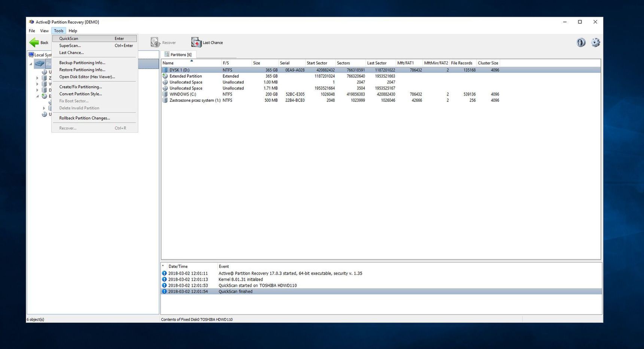644x349 pixels.
Task: Collapse the tree node labeled E
Action: [x=37, y=96]
